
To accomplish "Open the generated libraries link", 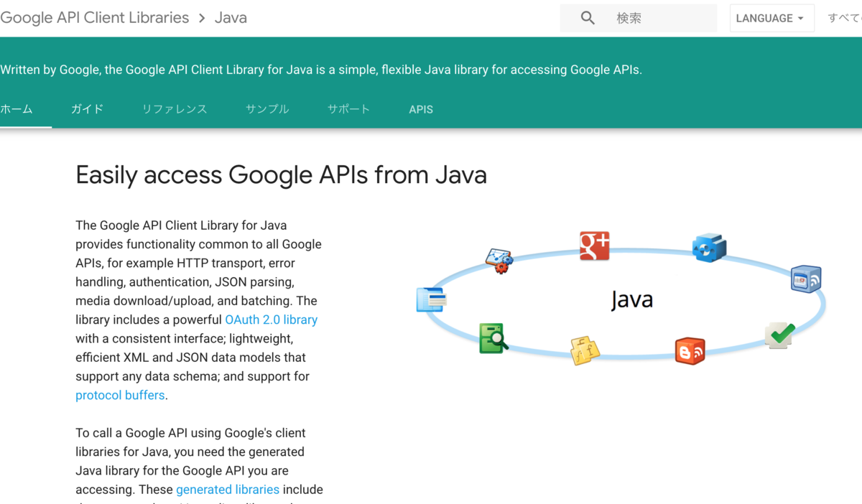I will click(228, 489).
